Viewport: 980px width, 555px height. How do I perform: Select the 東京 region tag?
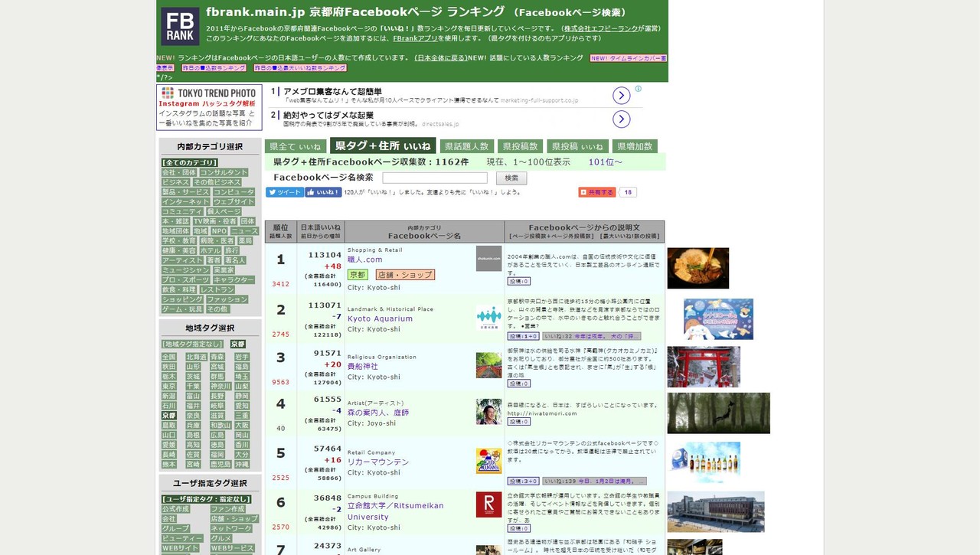click(169, 387)
